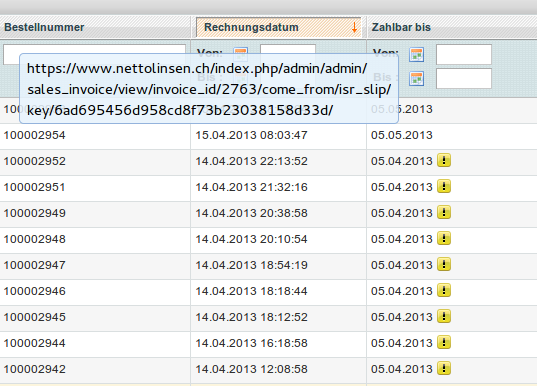Click invoice date 15.04.2013 08:03:47
This screenshot has width=537, height=386.
pyautogui.click(x=251, y=135)
